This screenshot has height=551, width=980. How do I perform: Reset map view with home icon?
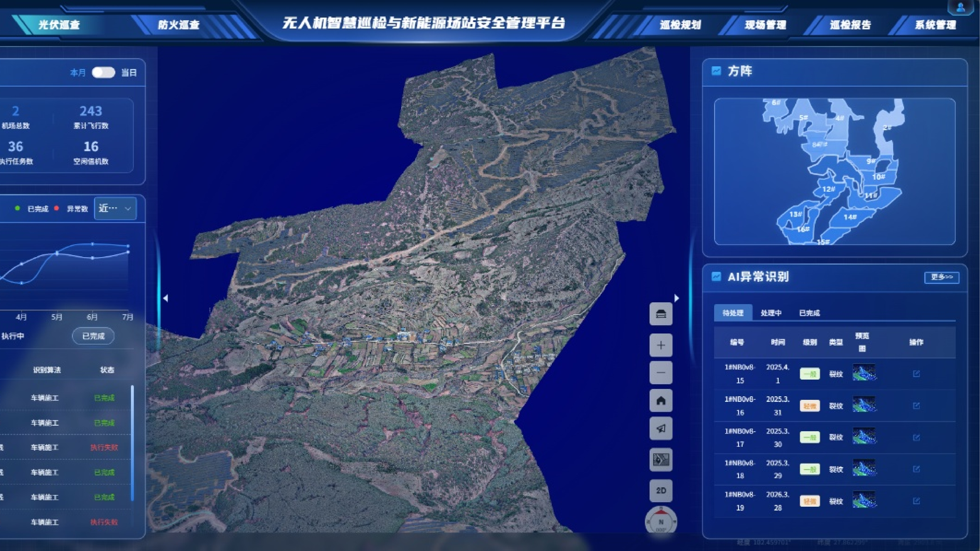click(x=661, y=401)
